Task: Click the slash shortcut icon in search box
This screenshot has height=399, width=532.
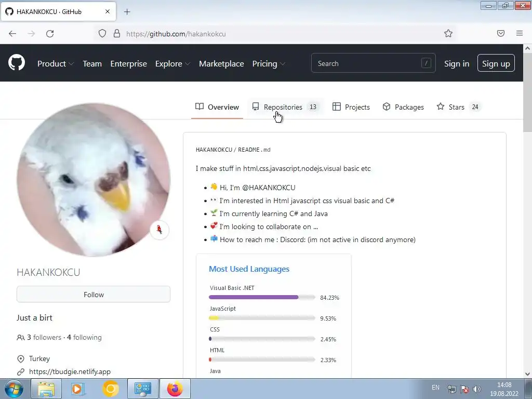Action: [426, 63]
